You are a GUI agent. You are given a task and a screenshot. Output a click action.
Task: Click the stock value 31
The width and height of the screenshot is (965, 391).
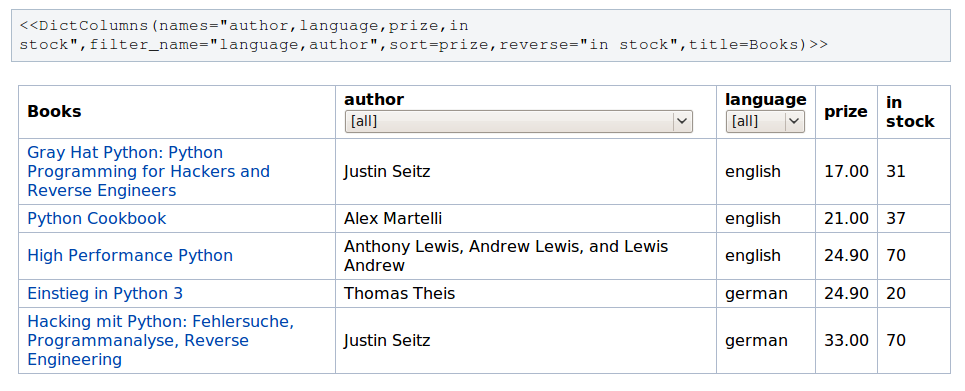[895, 171]
